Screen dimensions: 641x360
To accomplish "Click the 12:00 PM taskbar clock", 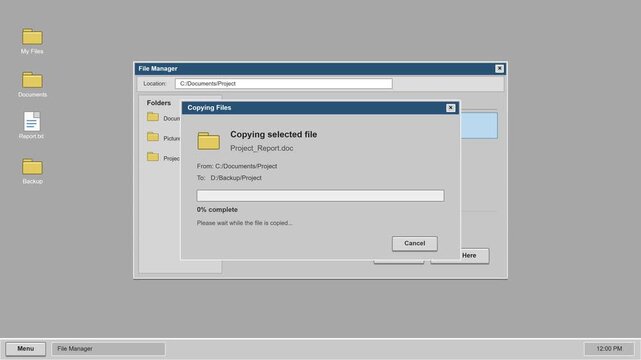I will coord(609,349).
